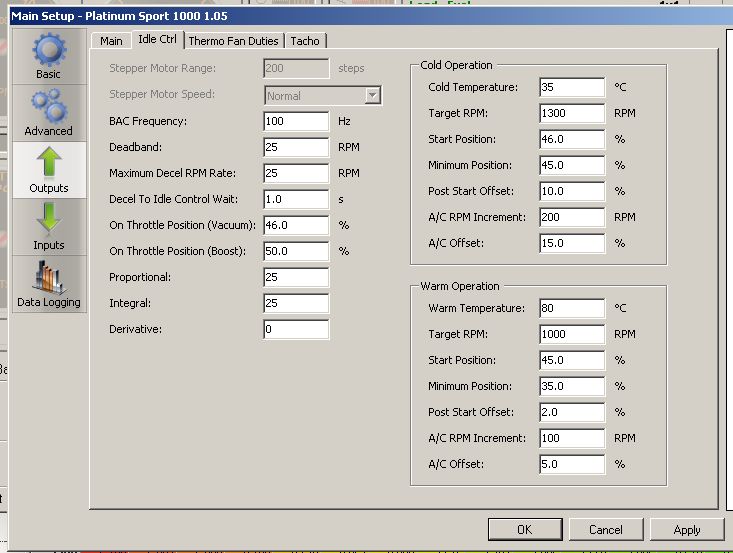Click the Cold Operation A/C RPM Increment field
Screen dimensions: 733x553
pyautogui.click(x=572, y=217)
